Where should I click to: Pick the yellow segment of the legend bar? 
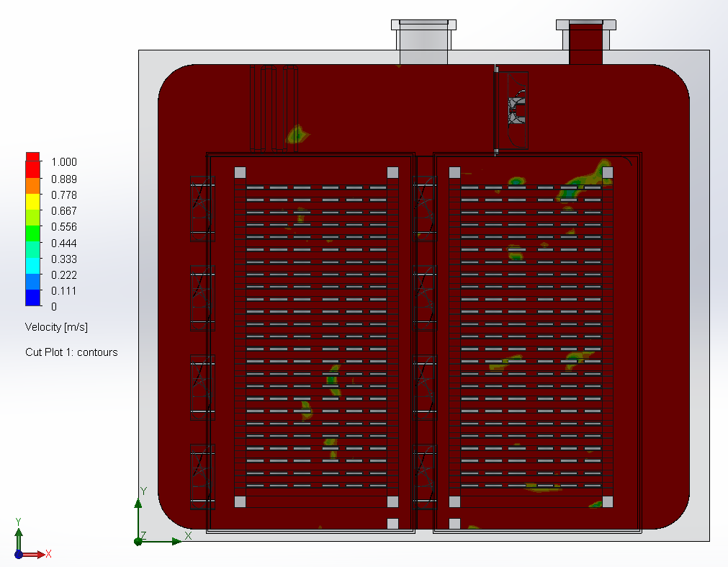(32, 202)
